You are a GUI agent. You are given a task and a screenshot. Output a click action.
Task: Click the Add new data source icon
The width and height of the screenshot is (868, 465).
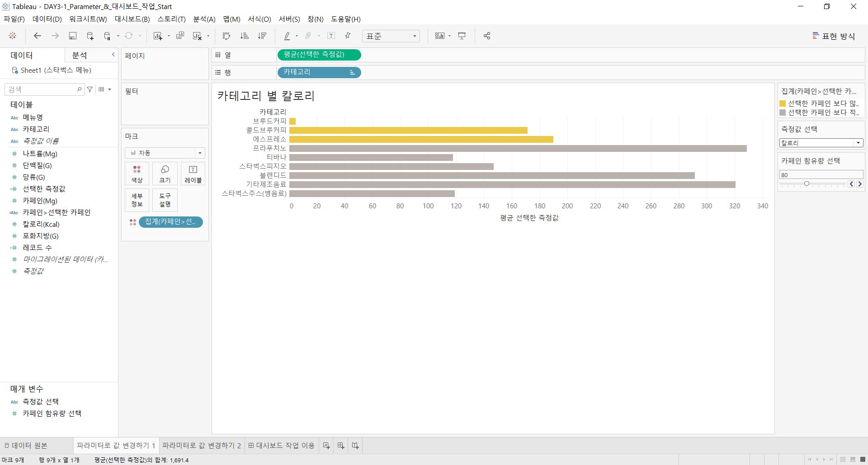[x=90, y=36]
